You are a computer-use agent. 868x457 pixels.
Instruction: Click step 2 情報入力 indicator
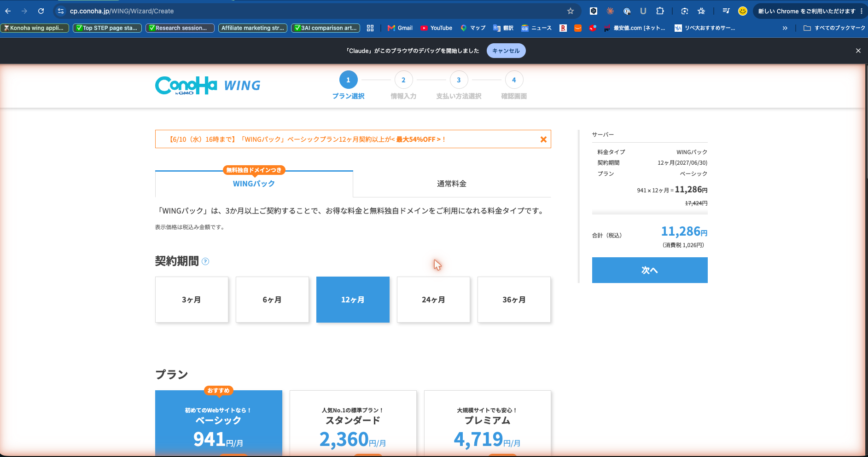[403, 86]
